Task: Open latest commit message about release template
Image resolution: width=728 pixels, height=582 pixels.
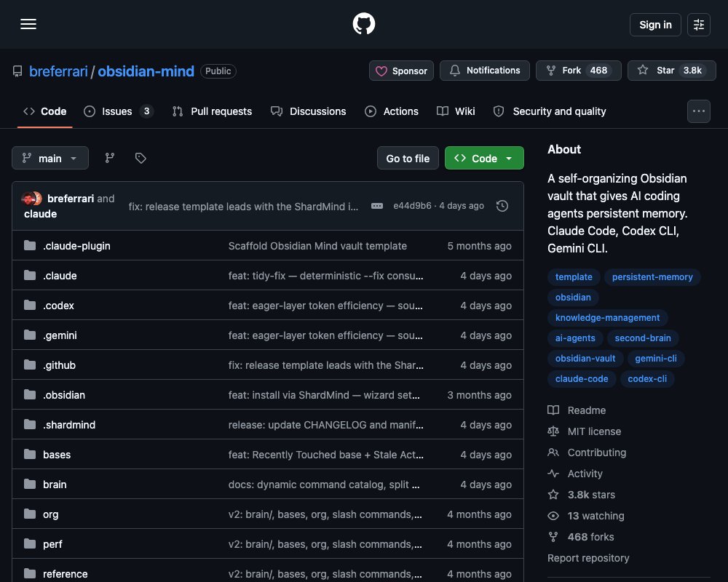Action: point(243,207)
